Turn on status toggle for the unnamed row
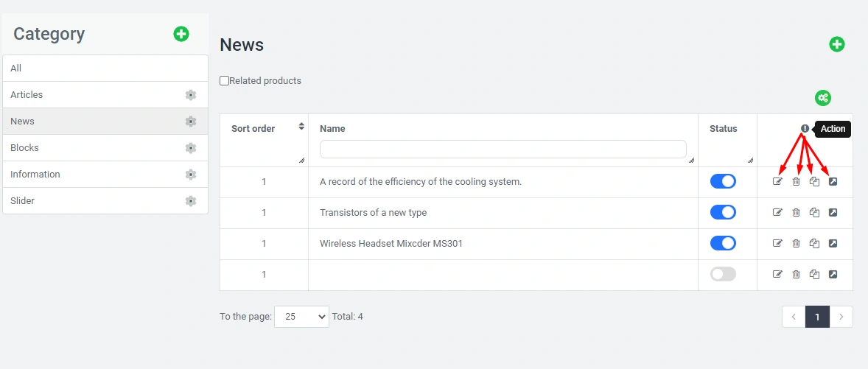 (723, 275)
